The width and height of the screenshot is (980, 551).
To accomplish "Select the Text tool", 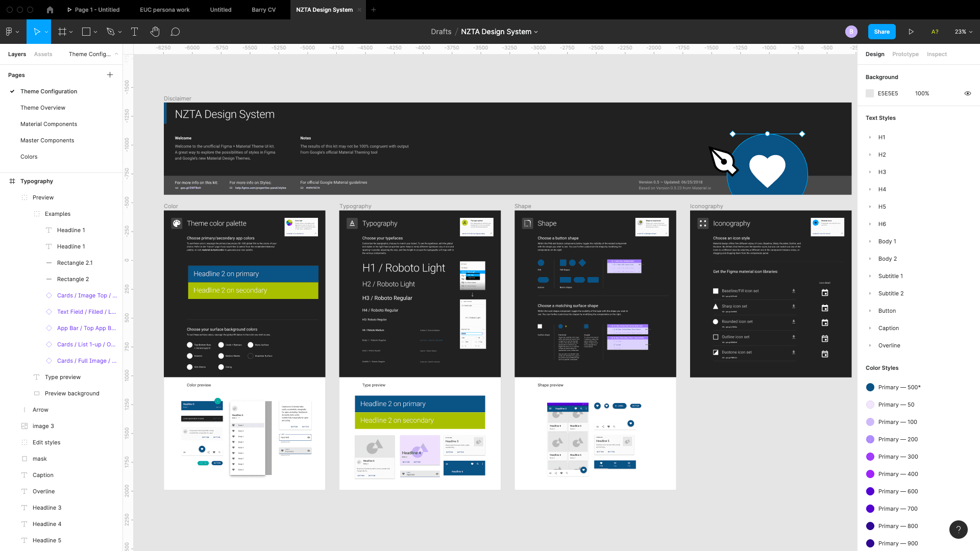I will coord(135,32).
